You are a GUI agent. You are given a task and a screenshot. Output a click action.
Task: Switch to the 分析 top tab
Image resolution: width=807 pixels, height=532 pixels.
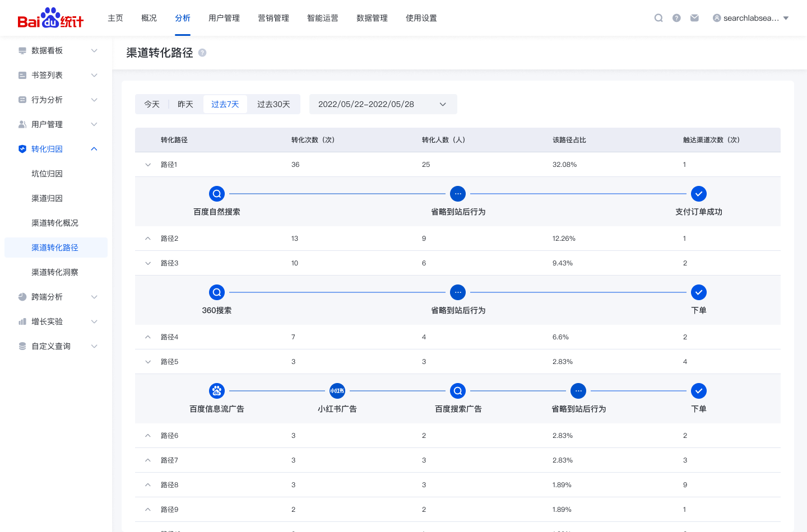coord(183,18)
